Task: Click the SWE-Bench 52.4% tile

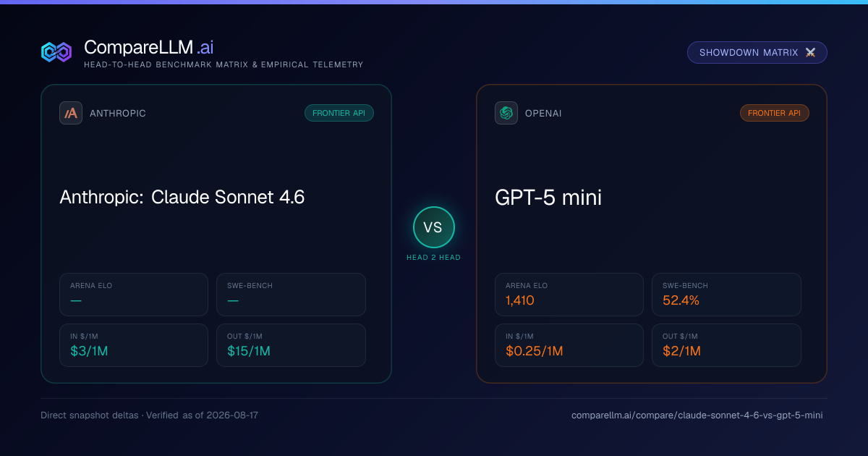Action: point(726,295)
